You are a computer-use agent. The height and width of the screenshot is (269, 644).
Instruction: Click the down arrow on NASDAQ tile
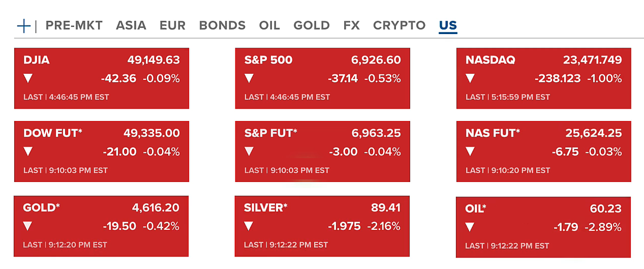[470, 78]
